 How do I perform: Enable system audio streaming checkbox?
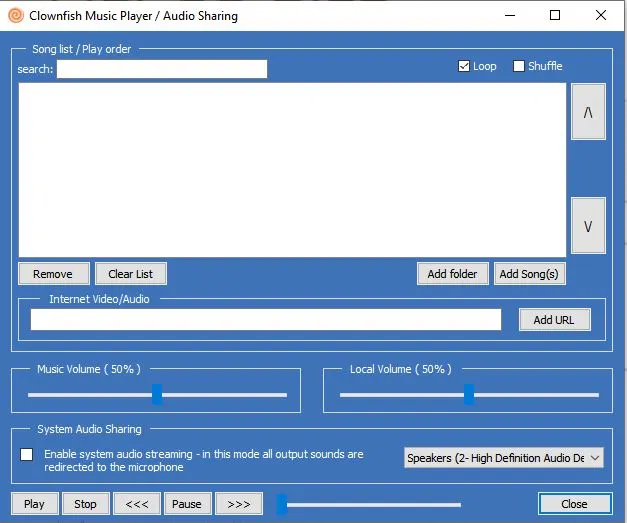tap(27, 454)
